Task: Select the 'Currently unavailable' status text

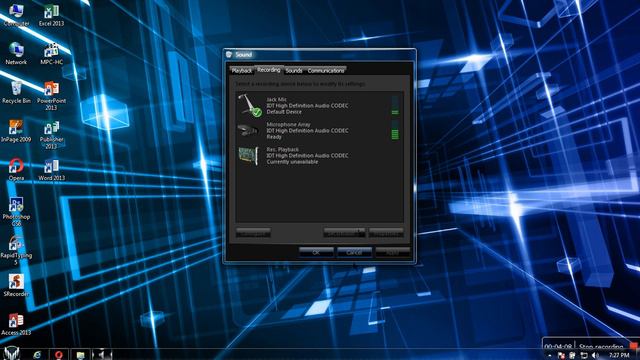Action: point(292,162)
